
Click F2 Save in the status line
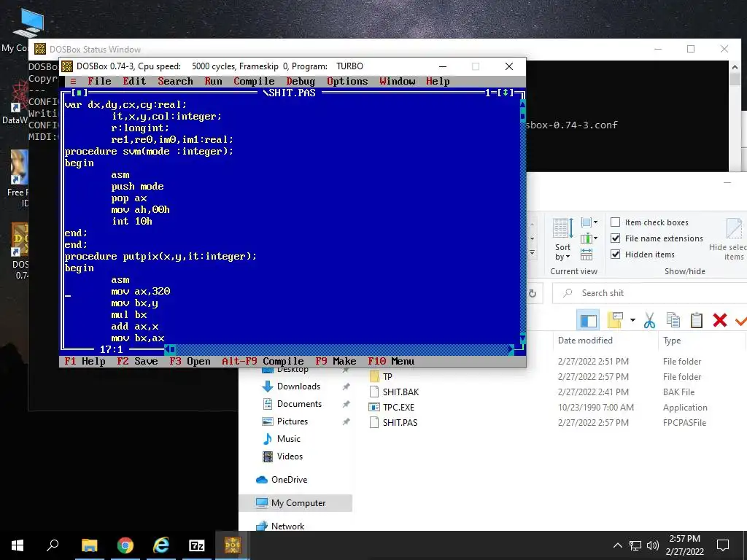point(137,362)
